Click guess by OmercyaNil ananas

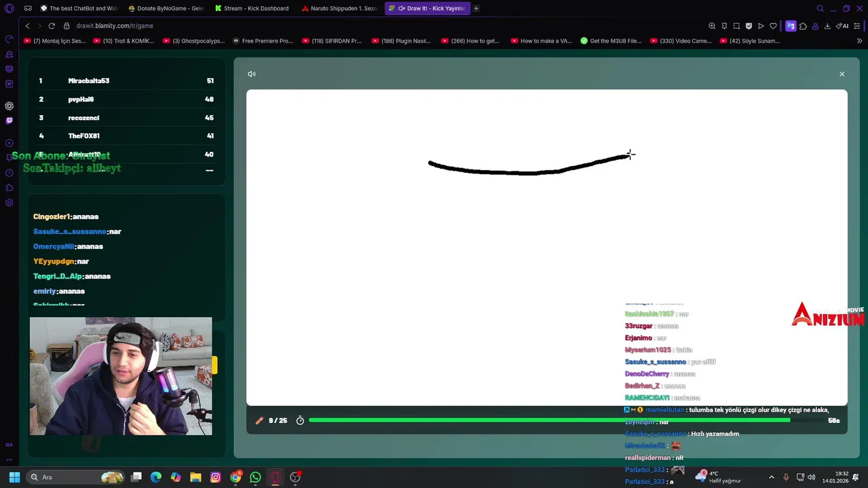68,247
